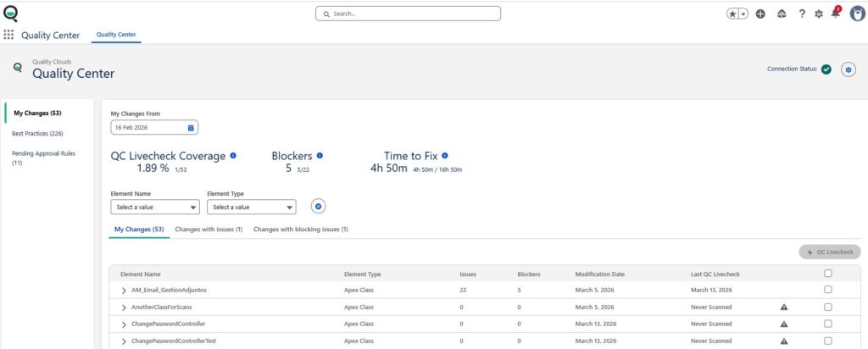Tick the select-all checkbox in the table header
Viewport: 868px width, 349px height.
pyautogui.click(x=828, y=274)
